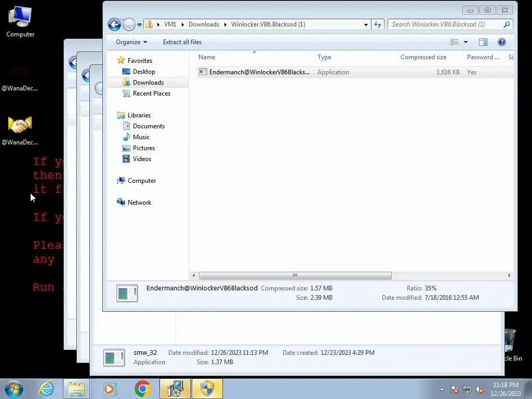Open Documents library
The width and height of the screenshot is (532, 399).
[149, 126]
